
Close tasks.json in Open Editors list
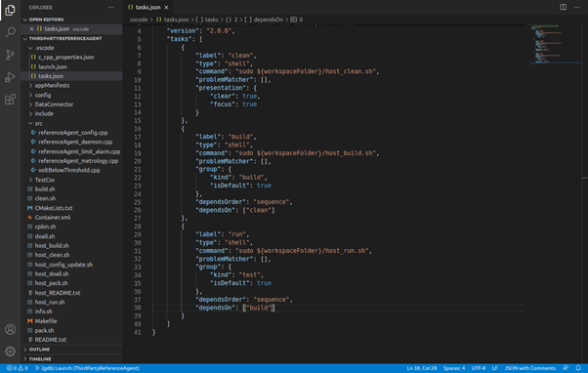pyautogui.click(x=31, y=29)
